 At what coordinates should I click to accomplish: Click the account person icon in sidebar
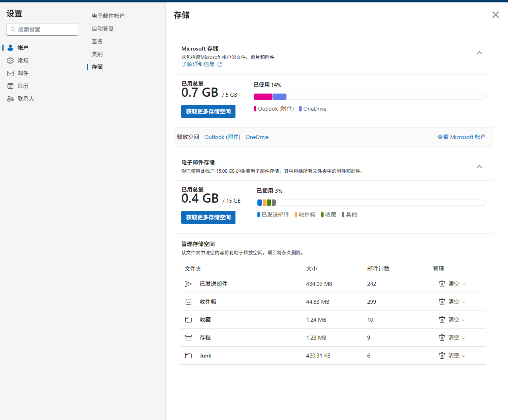(10, 48)
